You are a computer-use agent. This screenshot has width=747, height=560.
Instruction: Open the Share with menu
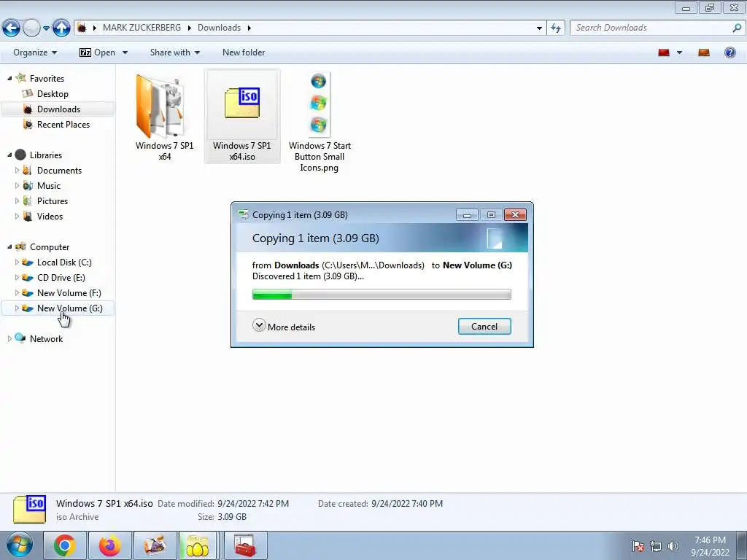[x=175, y=52]
